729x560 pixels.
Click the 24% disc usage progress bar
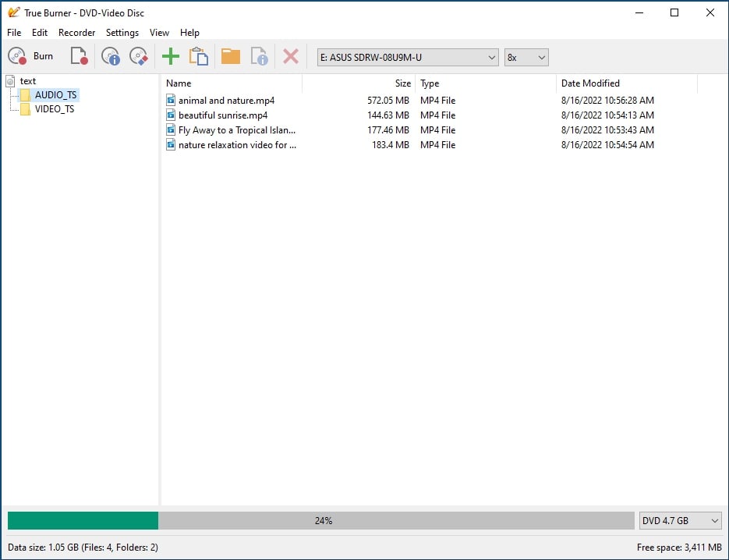[x=321, y=521]
